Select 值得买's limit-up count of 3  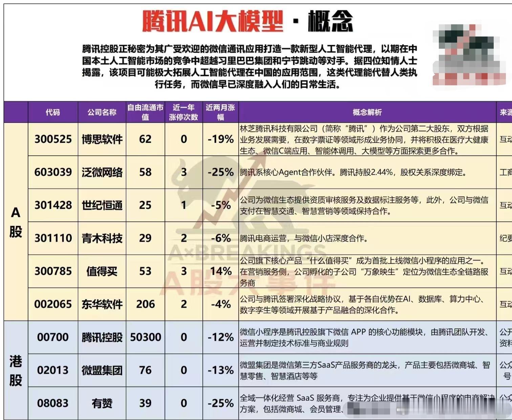[x=184, y=271]
